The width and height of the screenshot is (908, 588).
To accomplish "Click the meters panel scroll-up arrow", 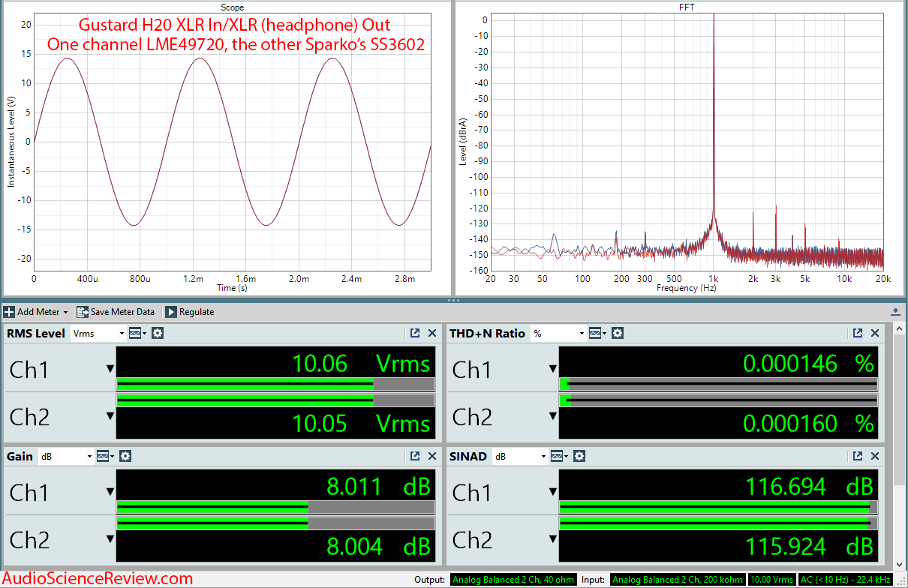I will pos(900,328).
